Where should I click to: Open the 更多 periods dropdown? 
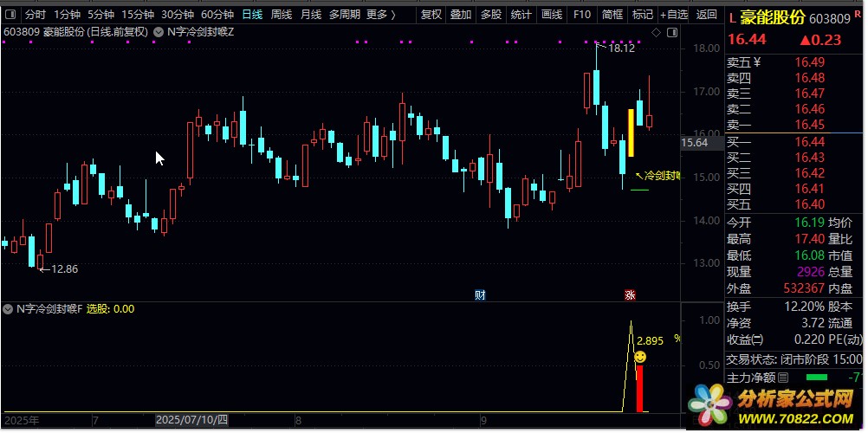coord(381,15)
